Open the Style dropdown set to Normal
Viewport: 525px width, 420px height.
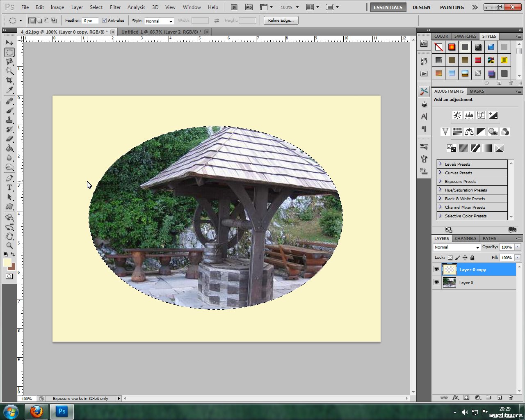(159, 21)
